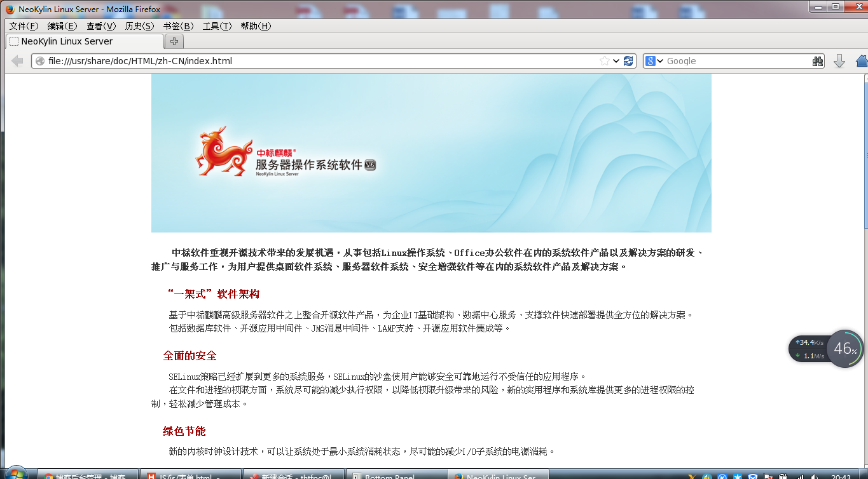
Task: Click the line starting 新的内核时钟设计技术
Action: 362,452
